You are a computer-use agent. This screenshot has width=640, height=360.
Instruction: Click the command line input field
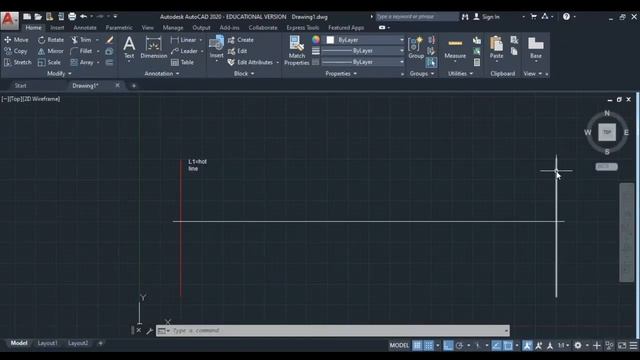pyautogui.click(x=337, y=331)
